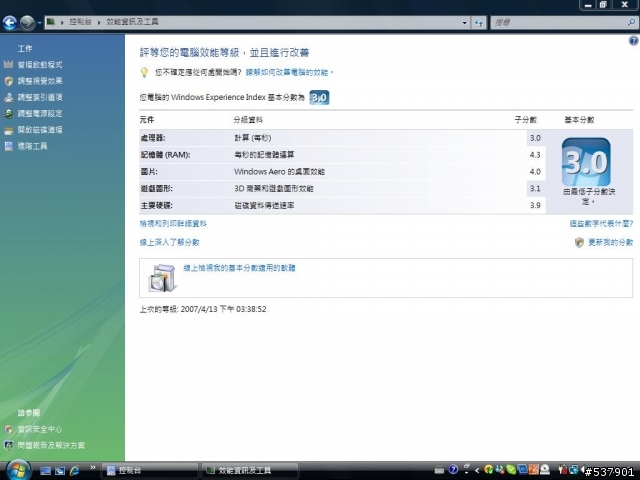This screenshot has height=480, width=640.
Task: Click the 3D 商業和遊戲圖形效能 description
Action: click(x=274, y=189)
